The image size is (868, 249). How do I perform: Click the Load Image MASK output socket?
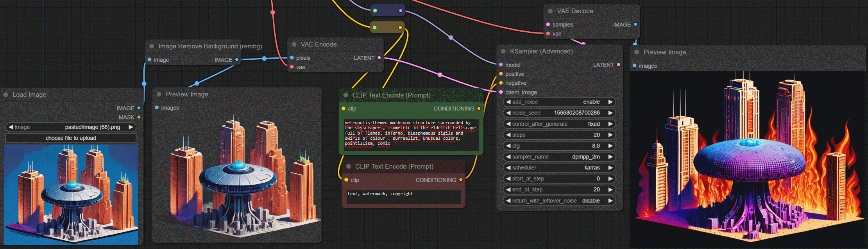(139, 117)
